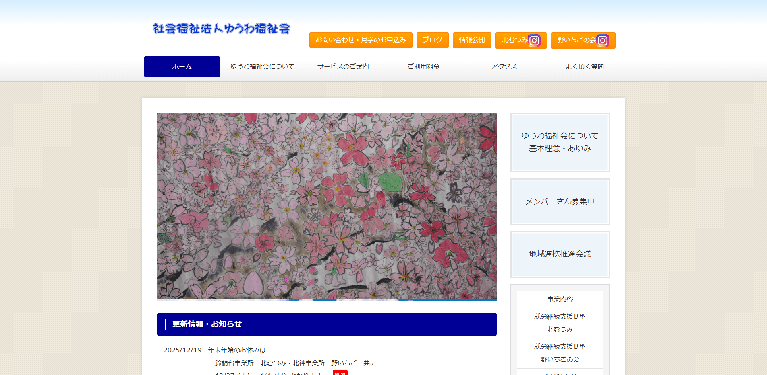767x375 pixels.
Task: Click the red badge in news list
Action: tap(340, 373)
